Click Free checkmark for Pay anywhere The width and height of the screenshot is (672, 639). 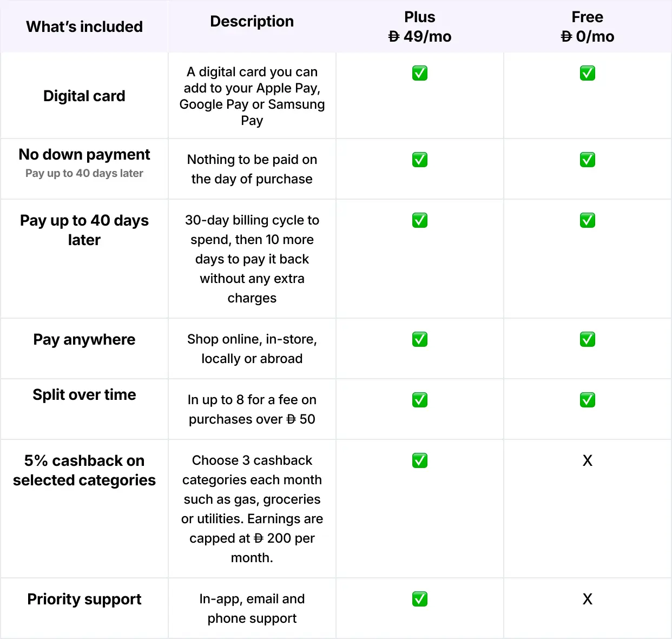[588, 339]
